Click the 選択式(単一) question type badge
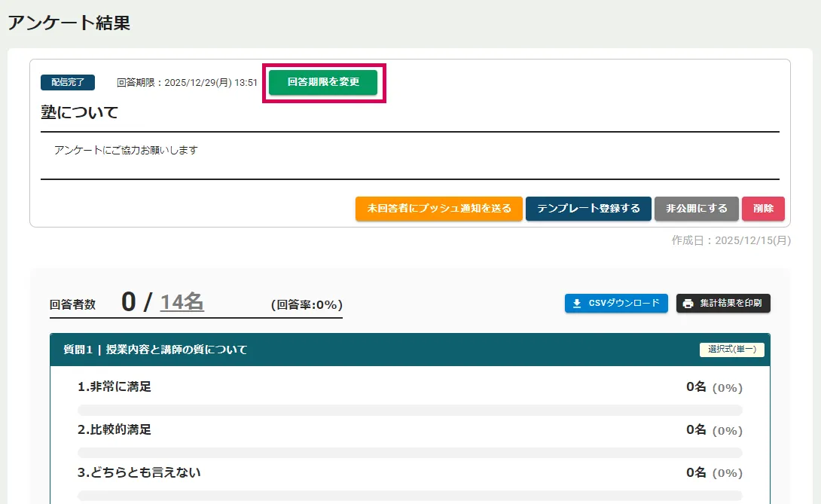 tap(731, 350)
